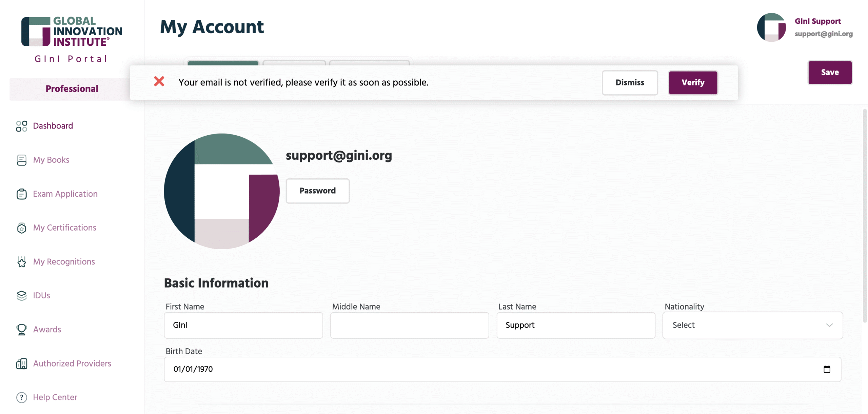Click the Global Innovation Institute logo
This screenshot has width=868, height=414.
click(72, 32)
